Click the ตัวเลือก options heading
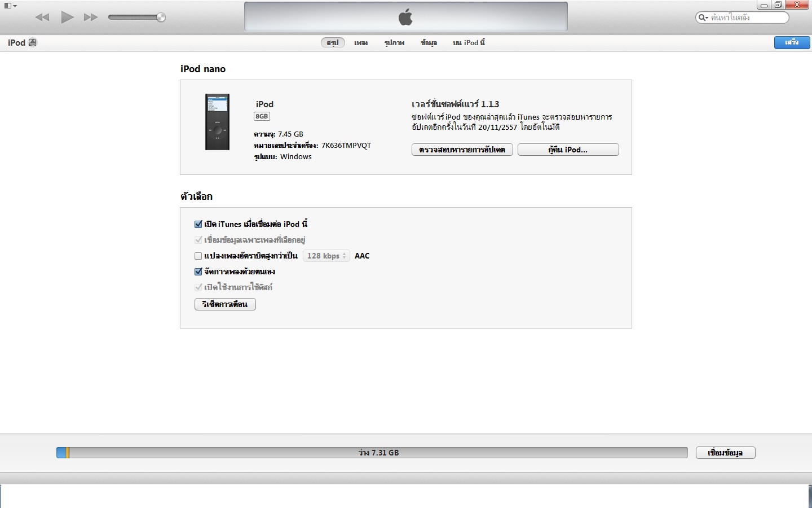This screenshot has width=812, height=508. [x=196, y=196]
